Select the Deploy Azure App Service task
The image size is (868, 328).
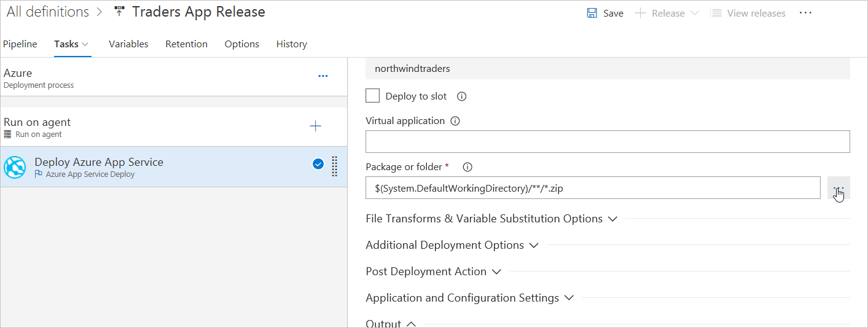pos(174,167)
